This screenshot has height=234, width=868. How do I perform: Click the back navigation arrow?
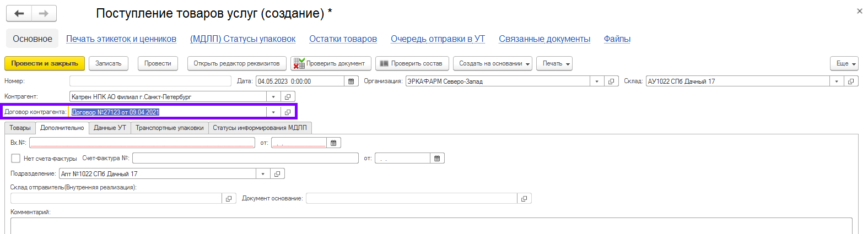pos(19,14)
